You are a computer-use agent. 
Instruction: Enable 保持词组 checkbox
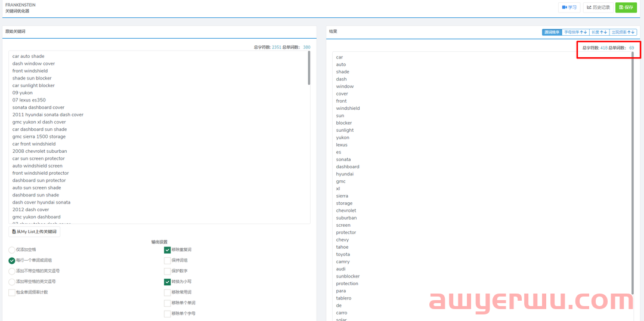coord(168,261)
